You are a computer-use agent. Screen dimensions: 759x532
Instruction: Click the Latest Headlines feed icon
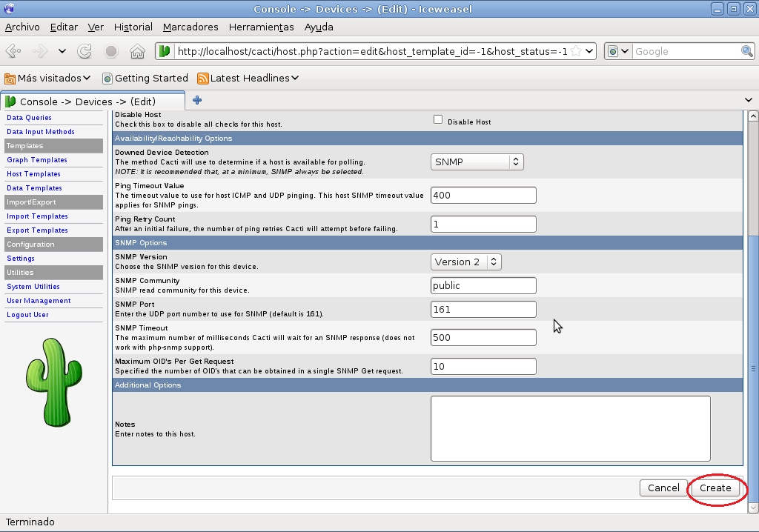pyautogui.click(x=201, y=78)
